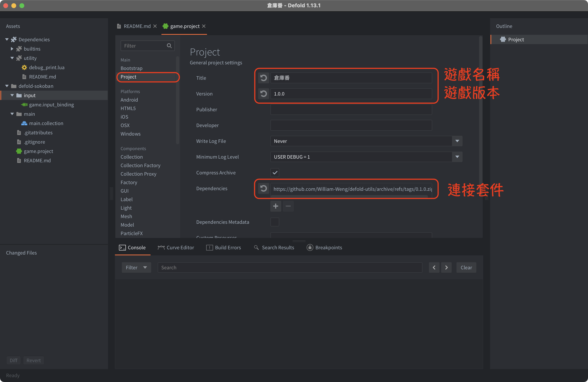Clear the console output

[x=466, y=267]
